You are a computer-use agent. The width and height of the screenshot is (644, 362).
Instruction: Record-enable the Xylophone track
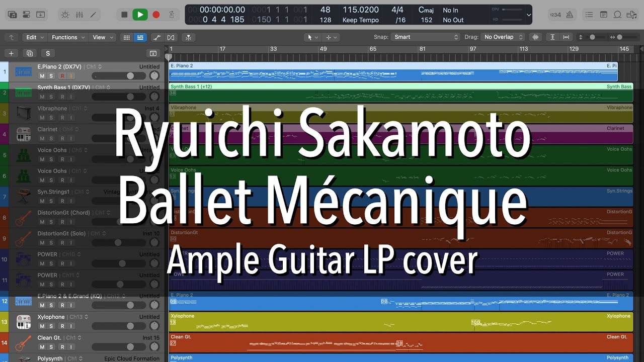click(x=62, y=326)
